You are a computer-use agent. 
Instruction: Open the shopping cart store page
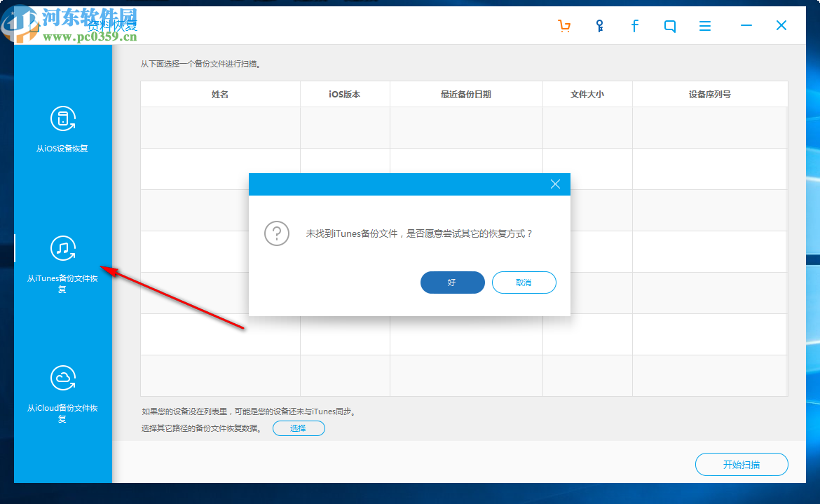point(564,25)
